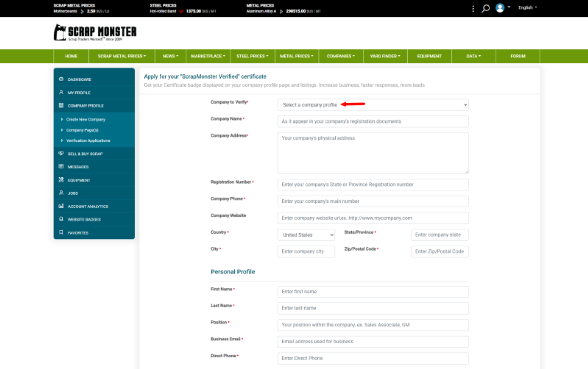Focus the Company Address text area
This screenshot has width=588, height=369.
point(373,153)
